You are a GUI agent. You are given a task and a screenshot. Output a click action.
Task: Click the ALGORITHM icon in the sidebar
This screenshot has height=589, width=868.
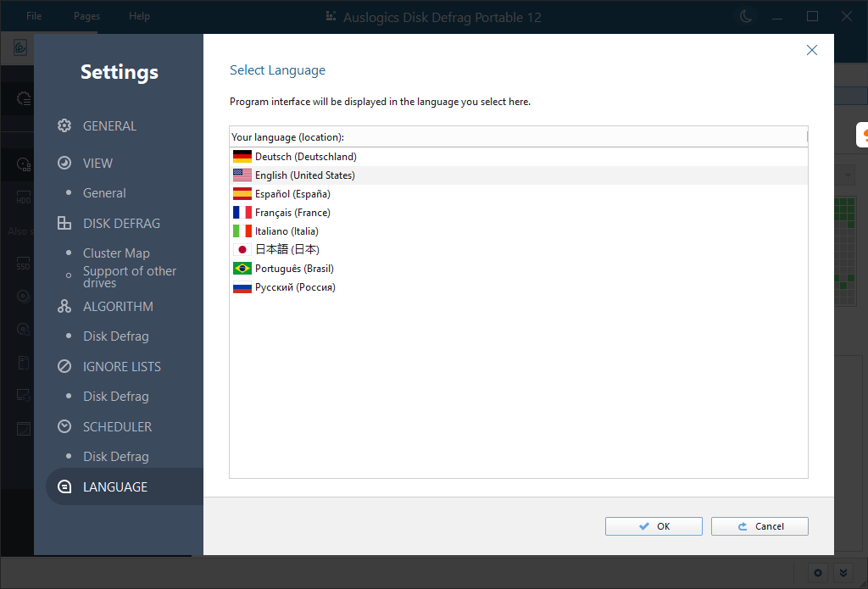tap(64, 306)
